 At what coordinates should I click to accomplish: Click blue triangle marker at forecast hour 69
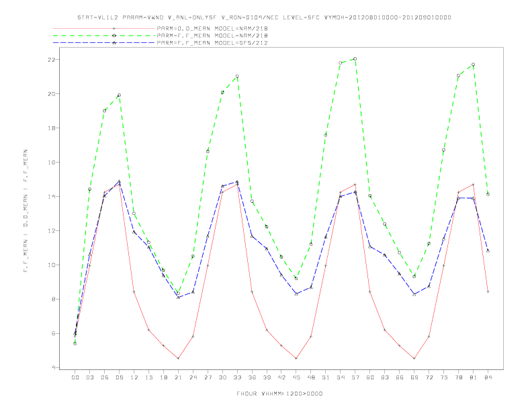click(x=414, y=294)
